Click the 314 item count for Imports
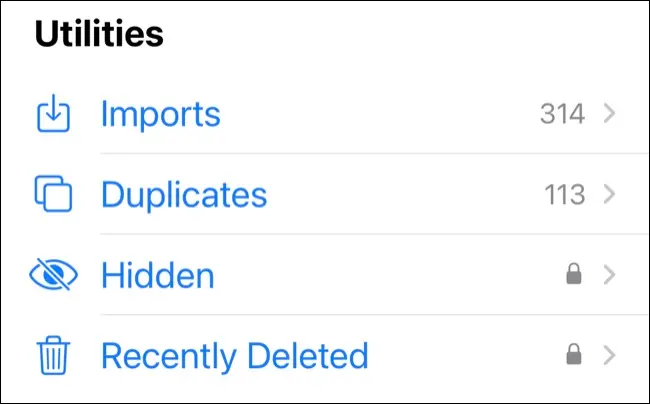650x404 pixels. click(562, 114)
